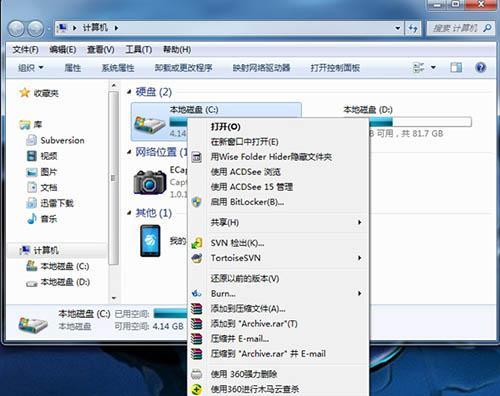The image size is (500, 396).
Task: Open the 组织 dropdown menu
Action: [30, 68]
